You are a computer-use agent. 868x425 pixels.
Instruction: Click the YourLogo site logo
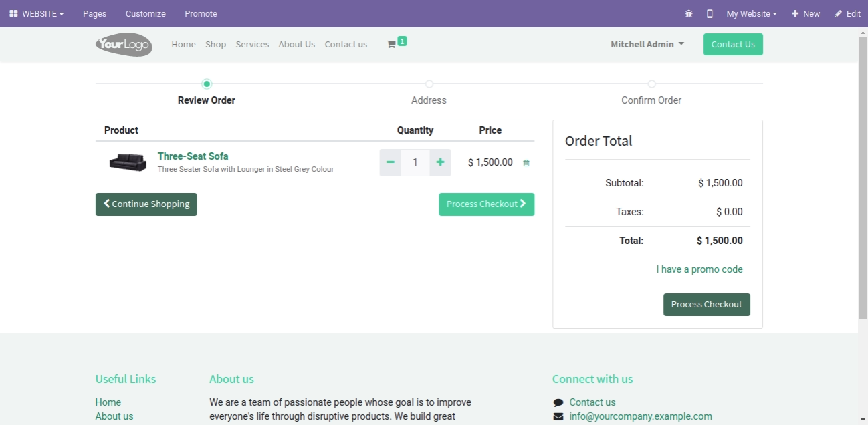(124, 45)
